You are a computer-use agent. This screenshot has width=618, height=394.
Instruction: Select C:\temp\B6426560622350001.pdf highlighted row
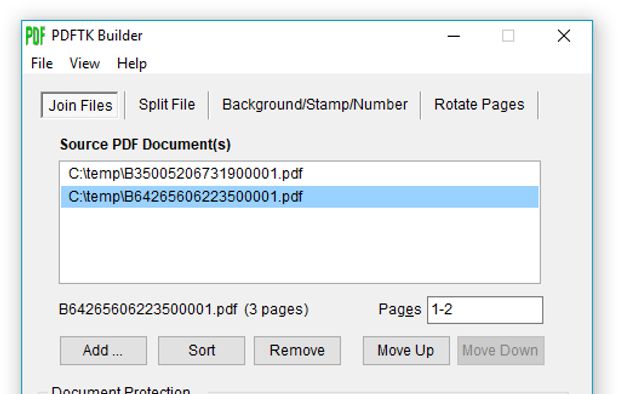click(x=300, y=197)
